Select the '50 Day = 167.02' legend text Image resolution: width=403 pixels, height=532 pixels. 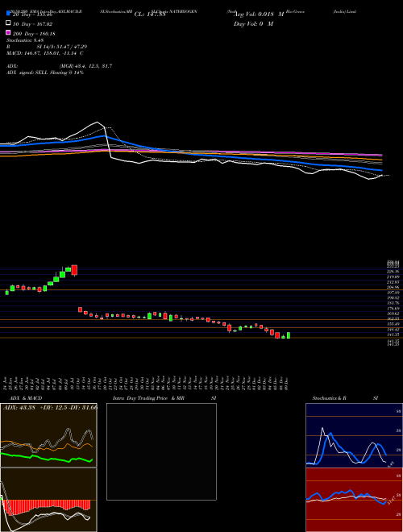33,24
